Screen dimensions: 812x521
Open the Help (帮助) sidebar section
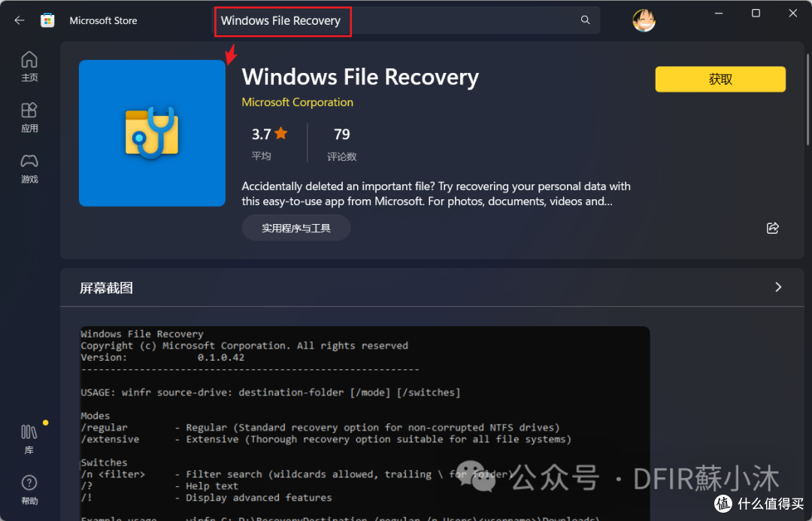29,490
